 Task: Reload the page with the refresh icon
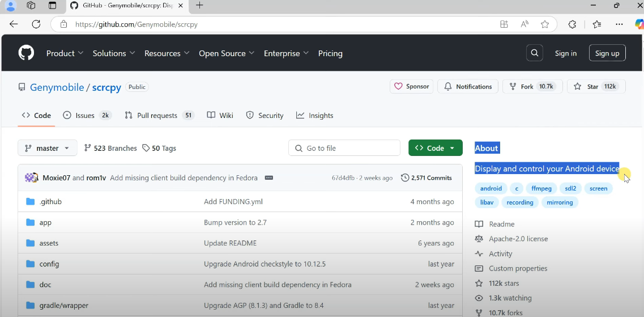[36, 24]
